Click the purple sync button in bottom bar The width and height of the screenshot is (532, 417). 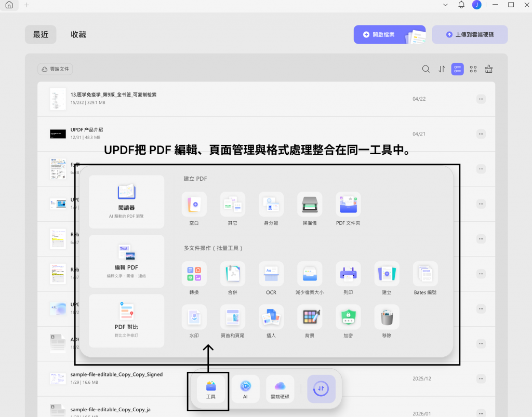click(321, 389)
